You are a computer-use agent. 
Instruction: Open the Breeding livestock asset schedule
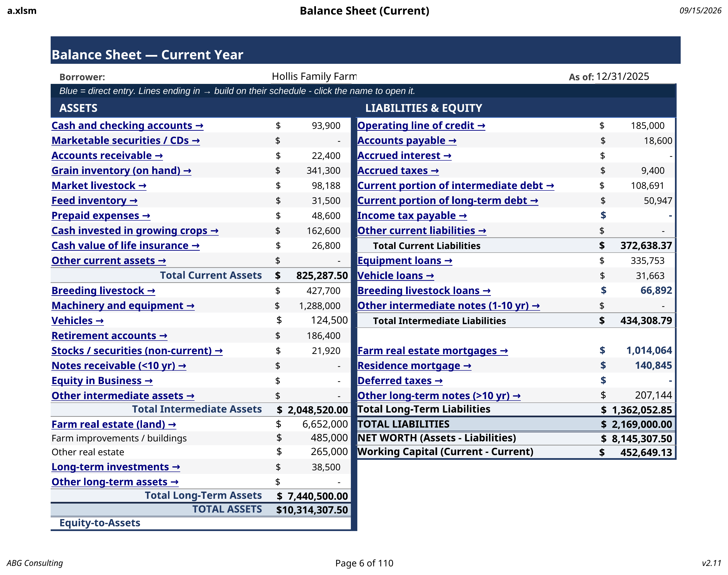tap(103, 291)
